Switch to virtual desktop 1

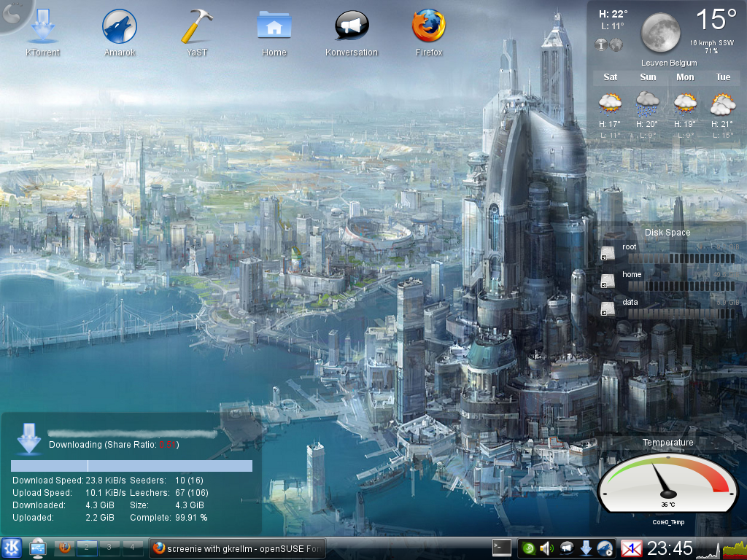click(x=64, y=548)
